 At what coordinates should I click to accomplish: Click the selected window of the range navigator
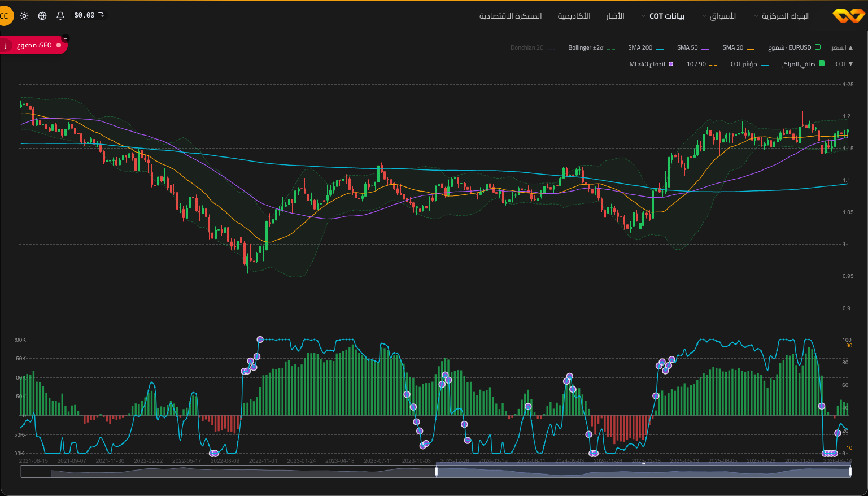pos(643,472)
